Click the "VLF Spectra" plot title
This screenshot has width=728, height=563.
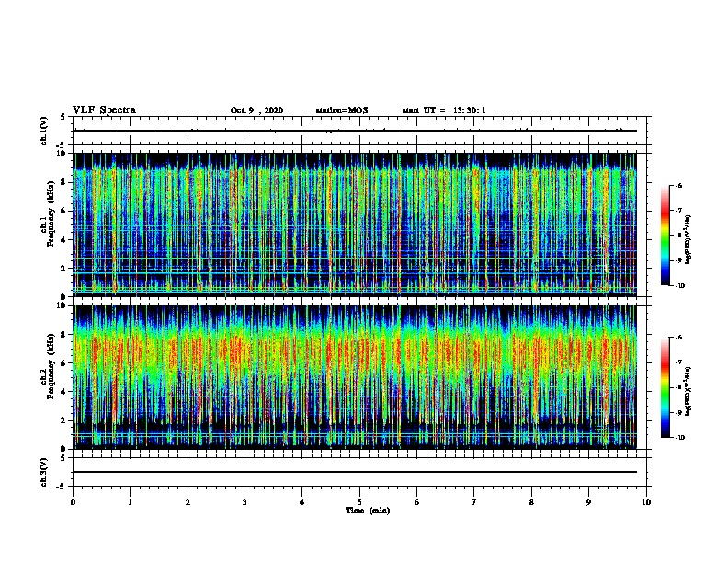pyautogui.click(x=104, y=110)
